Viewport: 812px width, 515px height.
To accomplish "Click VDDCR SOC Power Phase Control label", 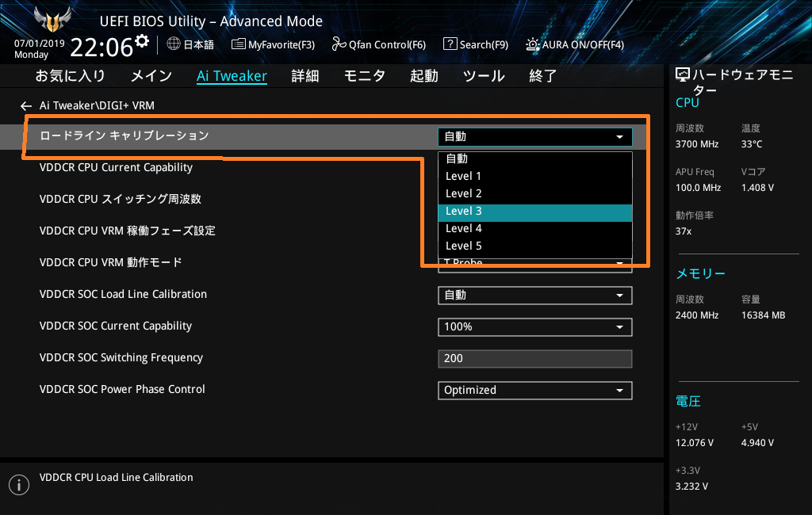I will coord(122,389).
